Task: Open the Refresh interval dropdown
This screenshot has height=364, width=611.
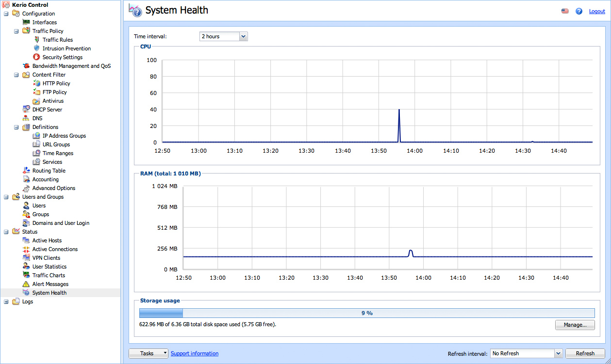Action: pyautogui.click(x=558, y=353)
